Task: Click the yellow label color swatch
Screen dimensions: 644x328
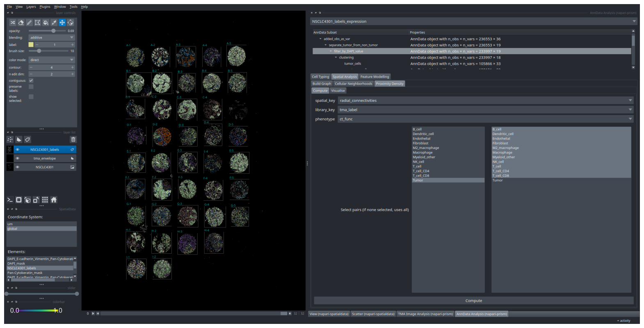Action: click(x=31, y=44)
